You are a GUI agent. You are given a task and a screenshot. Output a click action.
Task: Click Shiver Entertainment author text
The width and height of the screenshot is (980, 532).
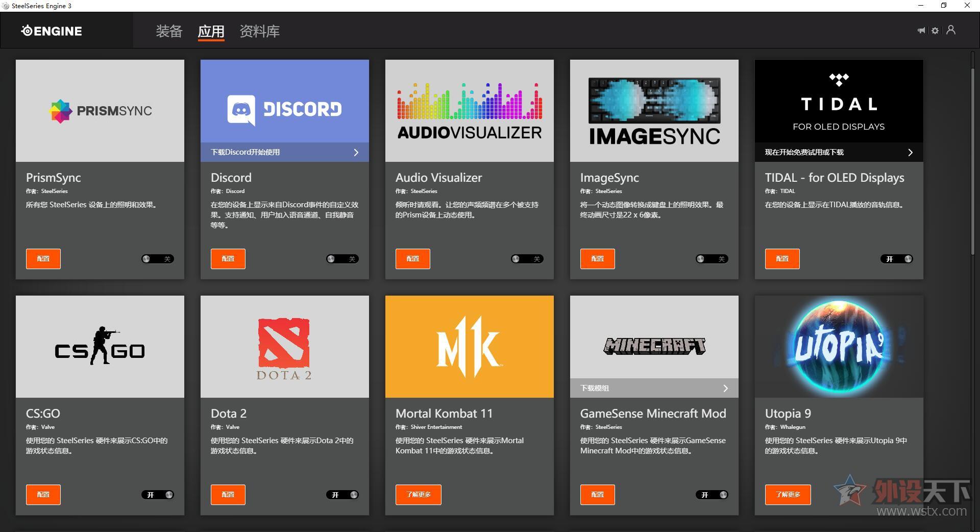(436, 427)
